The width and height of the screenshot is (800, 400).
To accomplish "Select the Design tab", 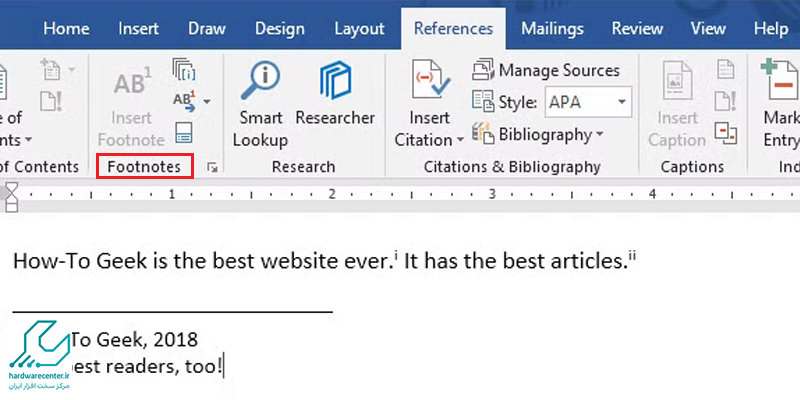I will [x=280, y=29].
